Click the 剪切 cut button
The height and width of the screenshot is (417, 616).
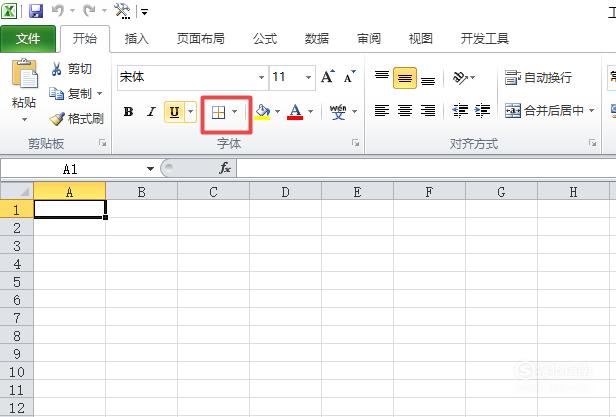[72, 69]
